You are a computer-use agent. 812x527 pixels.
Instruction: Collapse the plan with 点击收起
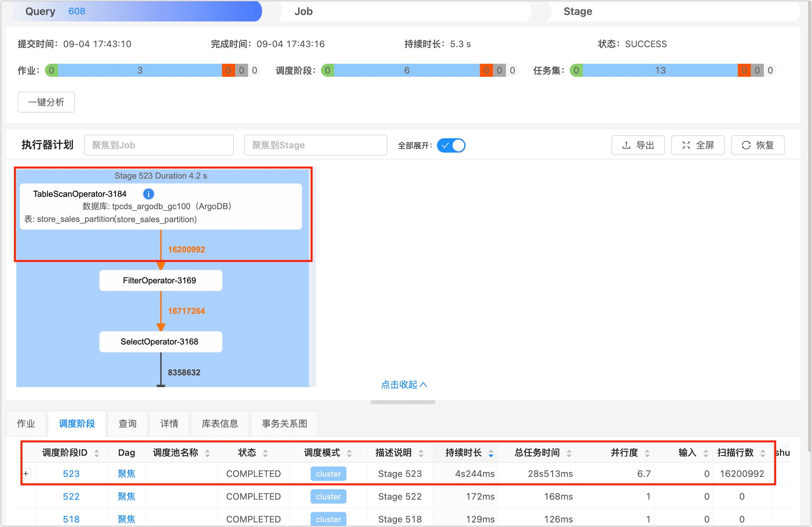(404, 385)
